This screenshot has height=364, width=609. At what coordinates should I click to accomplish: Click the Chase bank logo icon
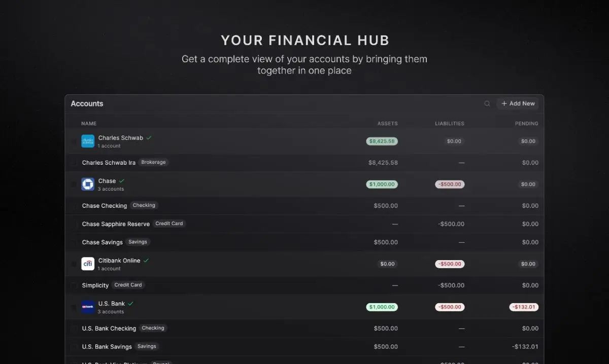[x=88, y=184]
